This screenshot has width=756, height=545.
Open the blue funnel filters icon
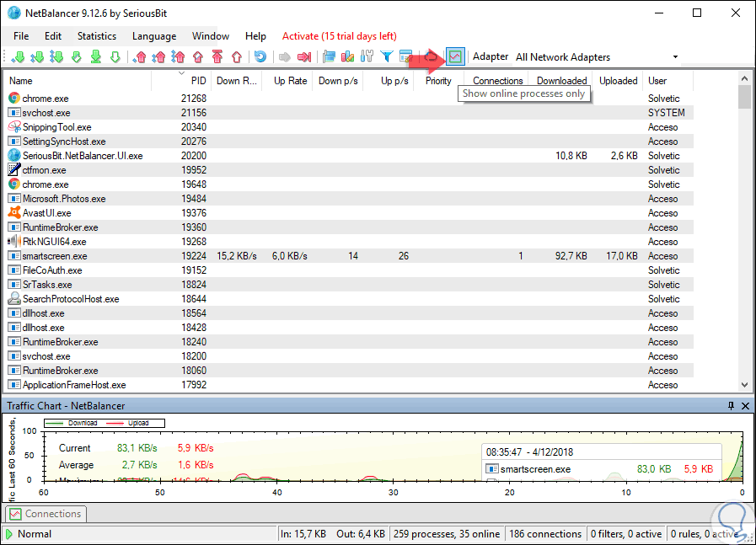pos(387,57)
